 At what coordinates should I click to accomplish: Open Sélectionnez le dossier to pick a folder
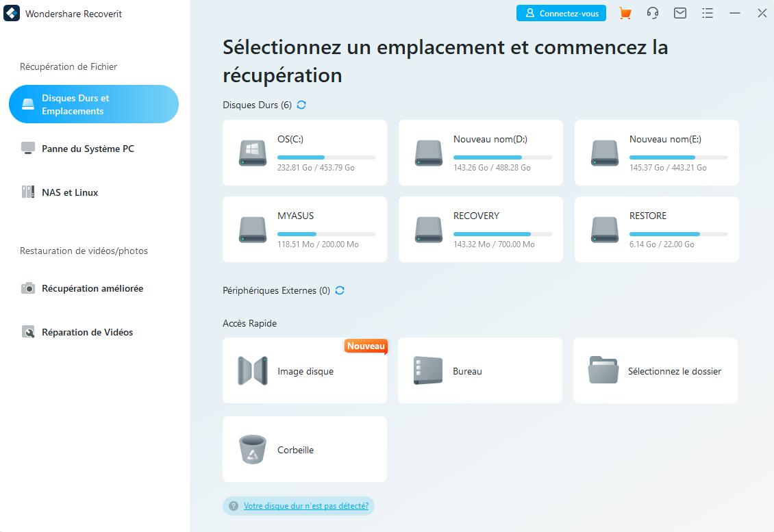[x=655, y=370]
